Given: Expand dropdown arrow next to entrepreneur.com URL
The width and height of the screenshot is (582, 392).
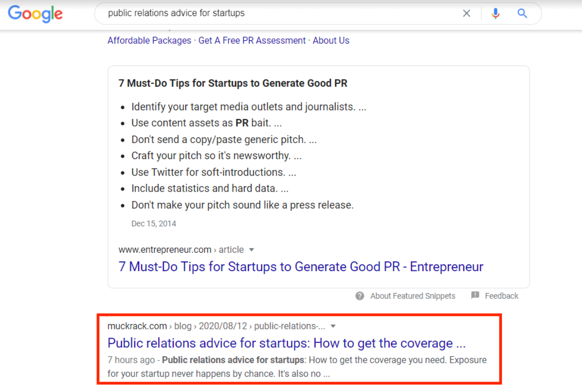Looking at the screenshot, I should pyautogui.click(x=251, y=250).
